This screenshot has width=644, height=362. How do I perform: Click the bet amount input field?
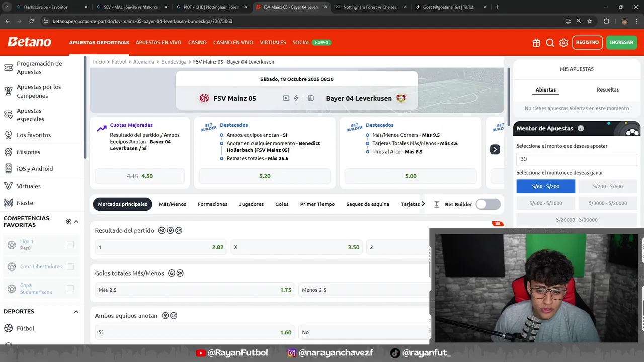click(577, 159)
